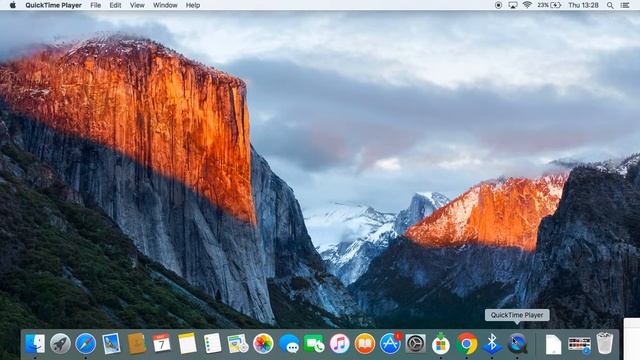Viewport: 640px width, 360px height.
Task: Launch the Photos app
Action: tap(263, 344)
